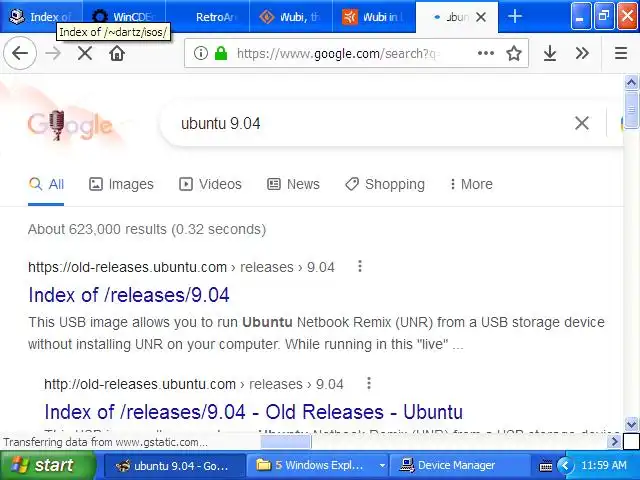The width and height of the screenshot is (640, 480).
Task: Stop page loading with the X button
Action: pyautogui.click(x=85, y=53)
